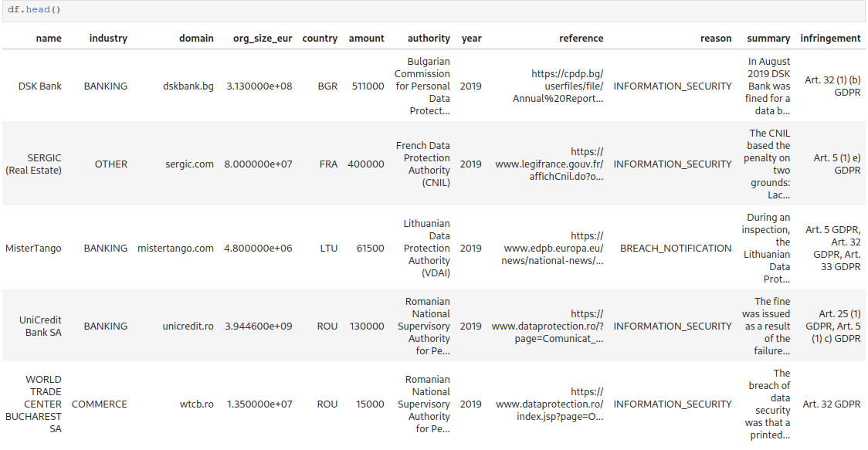Click the df.head() code cell
Viewport: 868px width, 450px height.
coord(433,10)
